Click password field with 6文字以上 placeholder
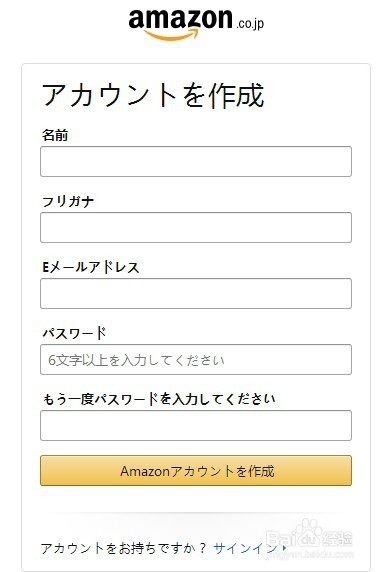 196,360
